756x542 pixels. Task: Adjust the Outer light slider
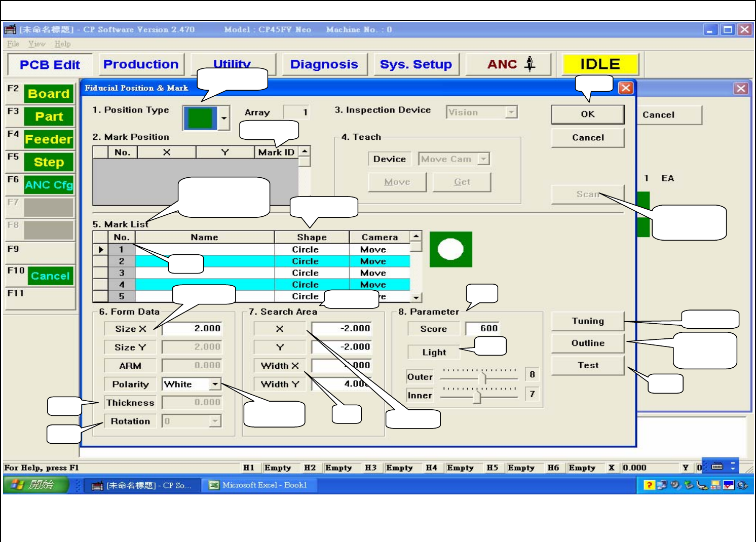tap(483, 377)
